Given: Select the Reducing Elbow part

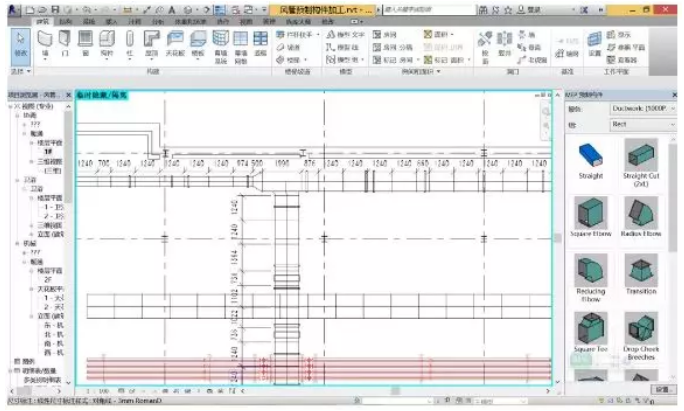Looking at the screenshot, I should point(591,278).
